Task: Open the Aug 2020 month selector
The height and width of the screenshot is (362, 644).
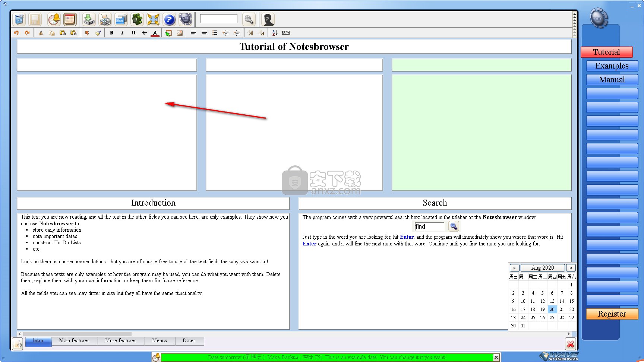Action: [543, 268]
